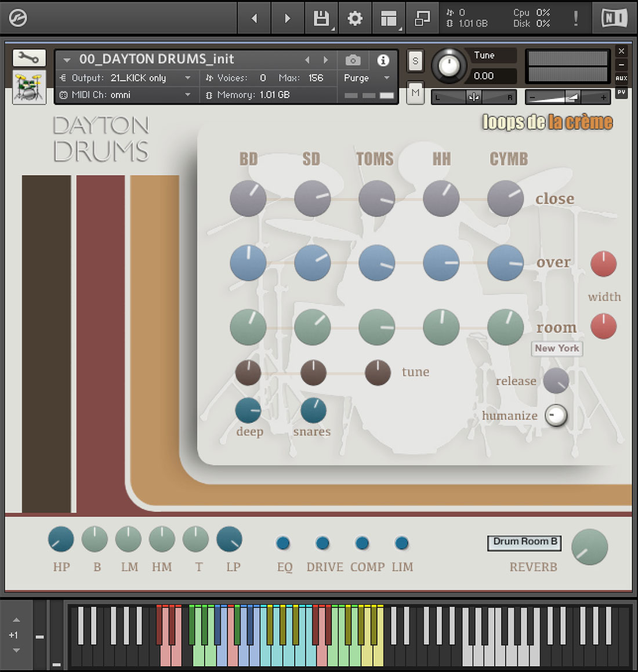Open the New York room selector
Screen dimensions: 638x672
[x=557, y=348]
